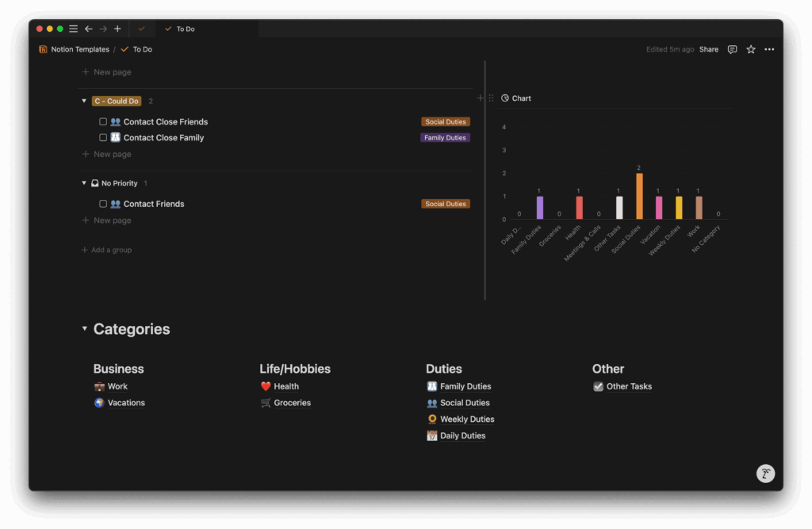Go forward with the right arrow
Viewport: 812px width, 529px height.
(103, 29)
